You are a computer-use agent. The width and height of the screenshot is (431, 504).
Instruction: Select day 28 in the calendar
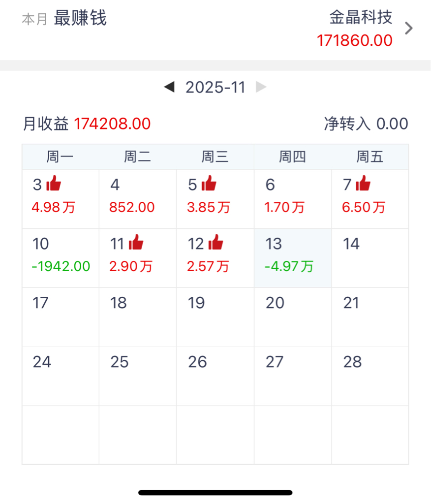click(370, 376)
